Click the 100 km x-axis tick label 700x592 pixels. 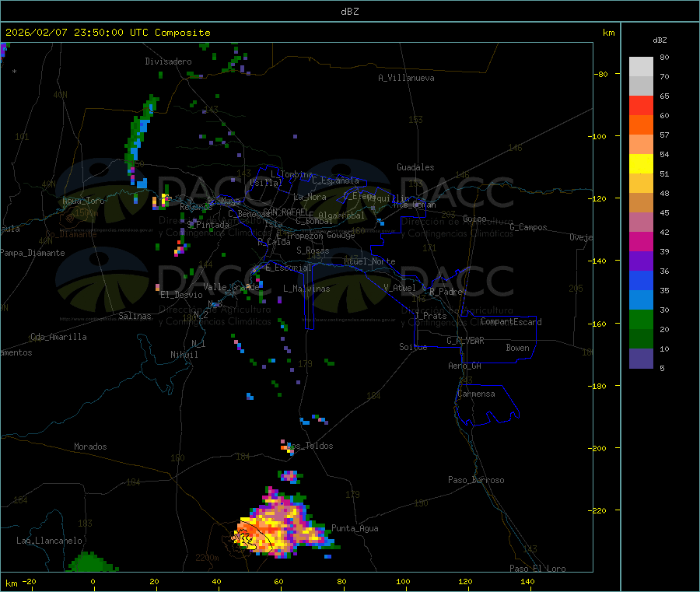click(x=403, y=581)
